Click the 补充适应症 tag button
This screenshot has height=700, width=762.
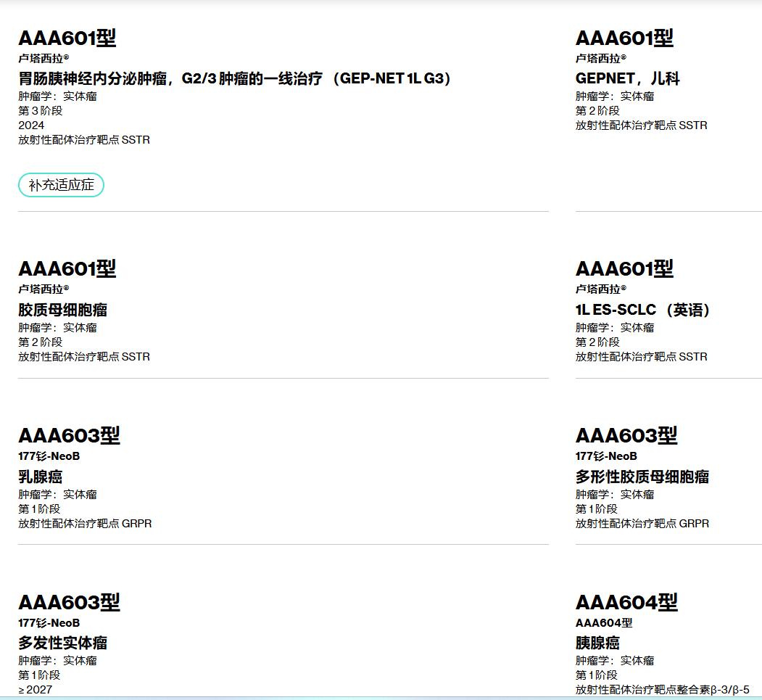[x=61, y=185]
